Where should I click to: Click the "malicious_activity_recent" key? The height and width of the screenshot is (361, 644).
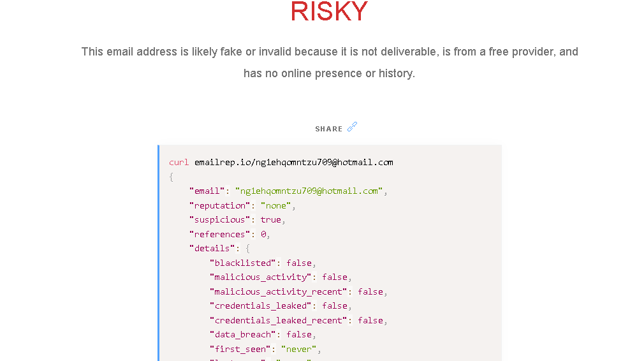pyautogui.click(x=279, y=292)
